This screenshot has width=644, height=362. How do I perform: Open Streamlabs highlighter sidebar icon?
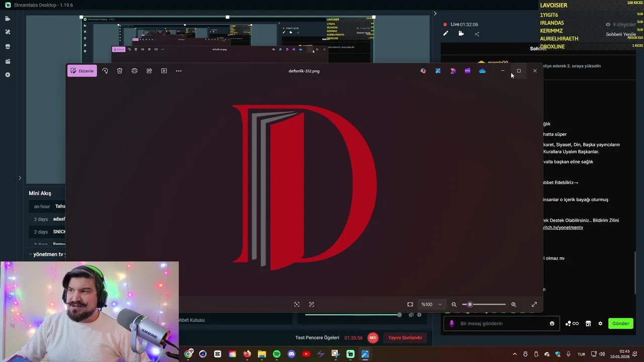click(8, 61)
